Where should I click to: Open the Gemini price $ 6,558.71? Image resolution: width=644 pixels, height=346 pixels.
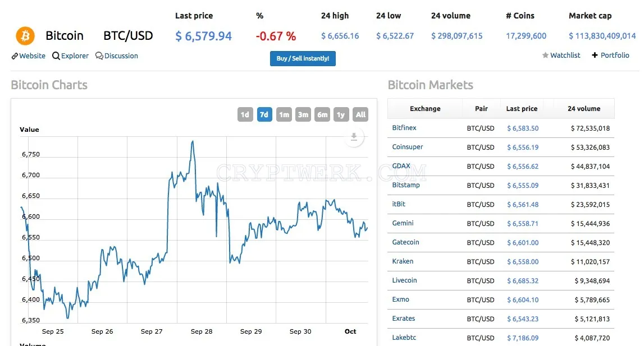pos(522,224)
